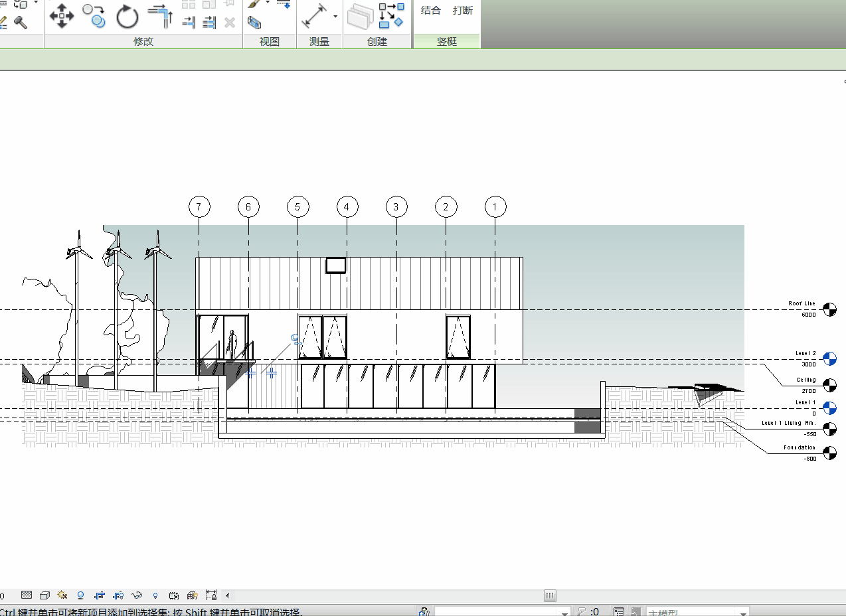Select the Level 1 blue level marker

point(829,408)
